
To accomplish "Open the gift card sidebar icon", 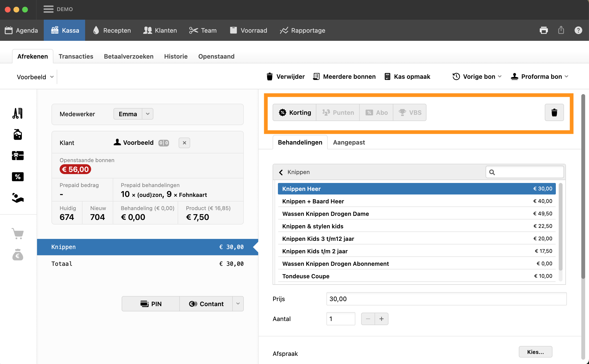I will click(18, 156).
